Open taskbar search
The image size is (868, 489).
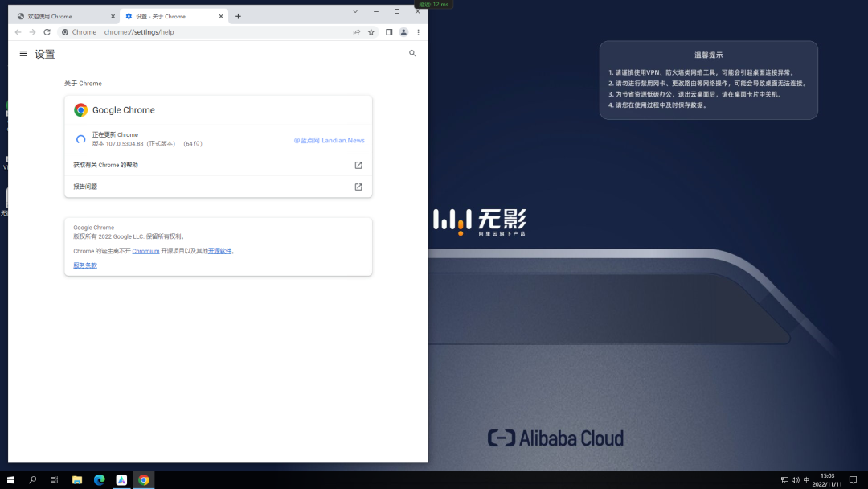pos(33,480)
